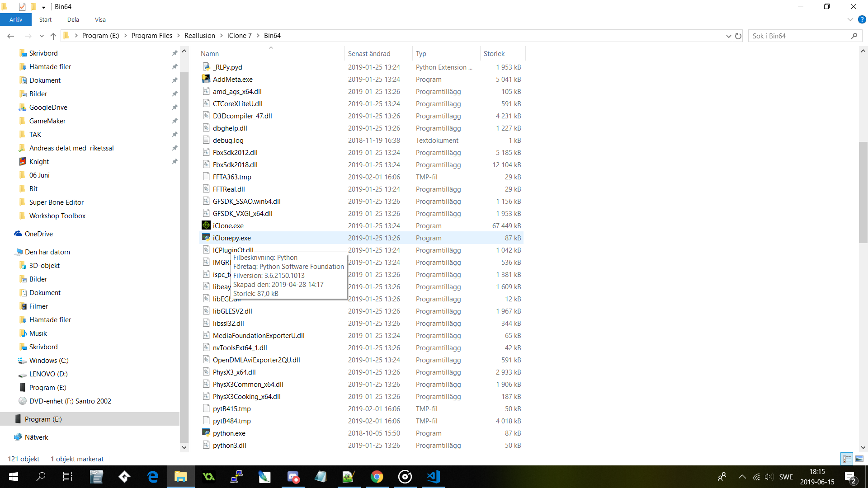Switch to large icons view layout
The height and width of the screenshot is (488, 868).
click(x=859, y=459)
